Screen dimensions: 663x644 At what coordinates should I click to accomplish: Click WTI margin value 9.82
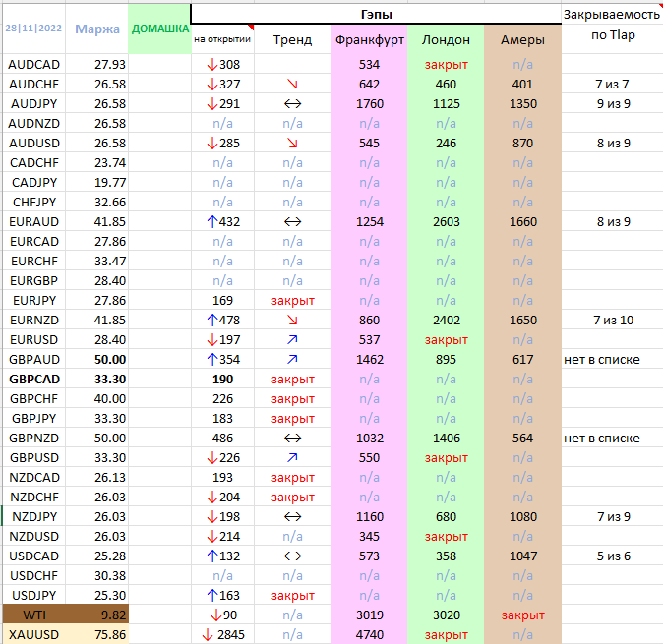tap(113, 615)
